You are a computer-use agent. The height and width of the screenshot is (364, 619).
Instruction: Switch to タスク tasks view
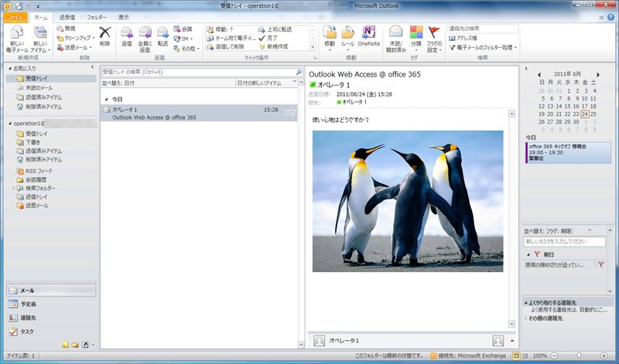pyautogui.click(x=51, y=332)
